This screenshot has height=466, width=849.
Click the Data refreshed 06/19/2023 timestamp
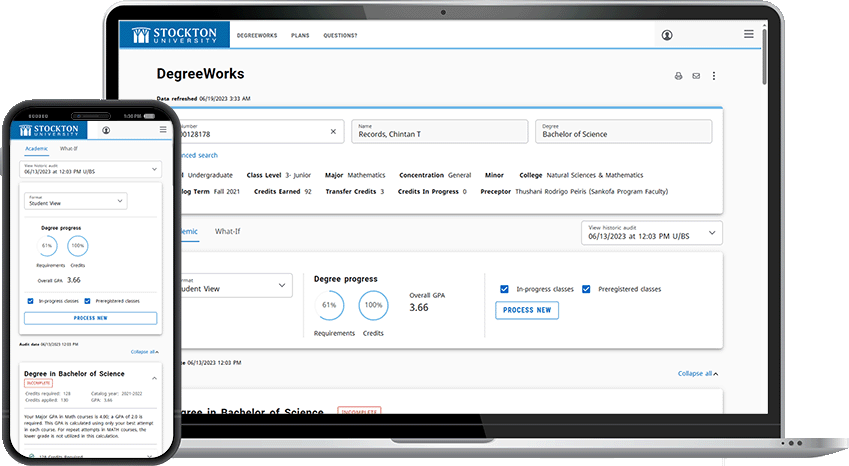pos(204,99)
